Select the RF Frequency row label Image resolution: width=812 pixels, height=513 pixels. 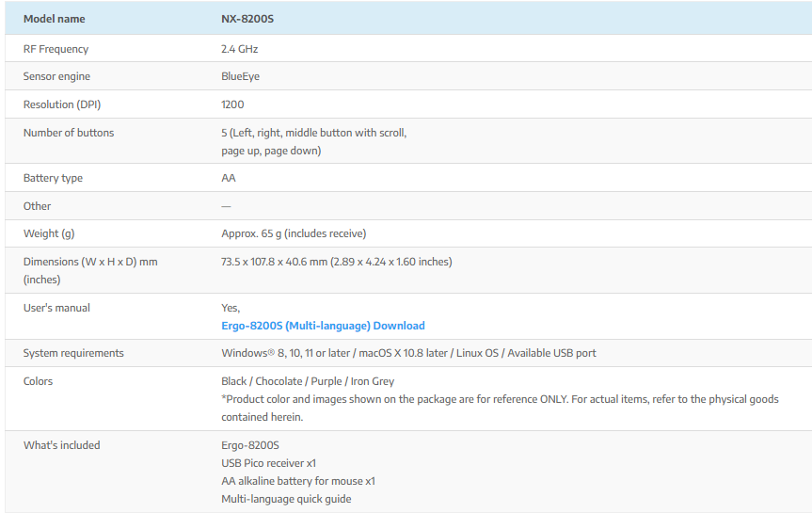click(x=56, y=49)
